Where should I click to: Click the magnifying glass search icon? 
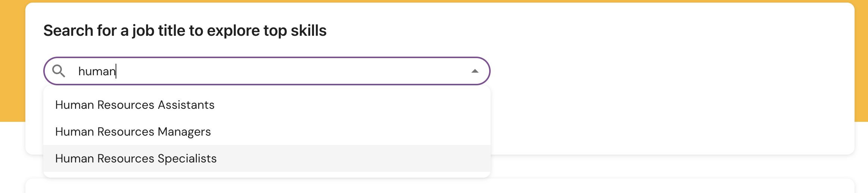coord(59,71)
